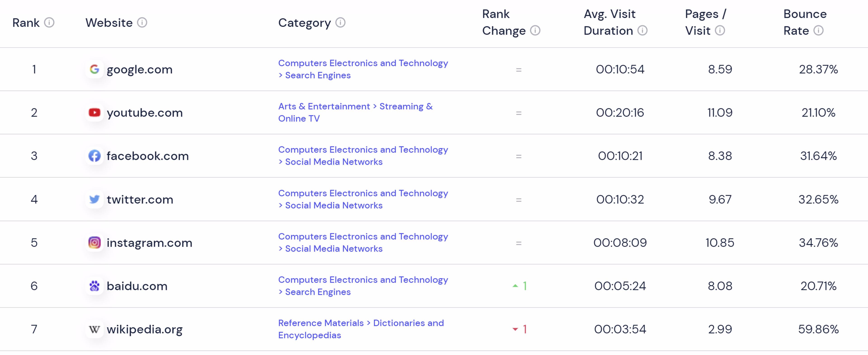868x355 pixels.
Task: Click the Facebook favicon
Action: click(95, 156)
